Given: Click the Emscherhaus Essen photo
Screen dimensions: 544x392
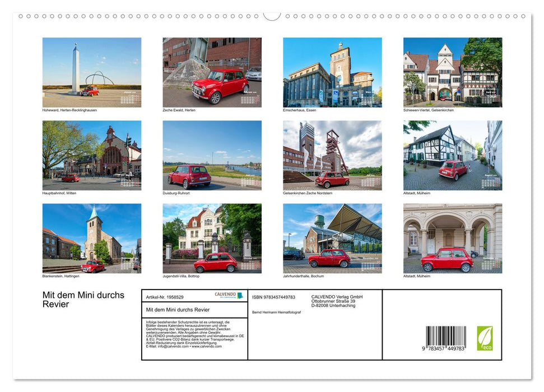Looking at the screenshot, I should click(332, 72).
